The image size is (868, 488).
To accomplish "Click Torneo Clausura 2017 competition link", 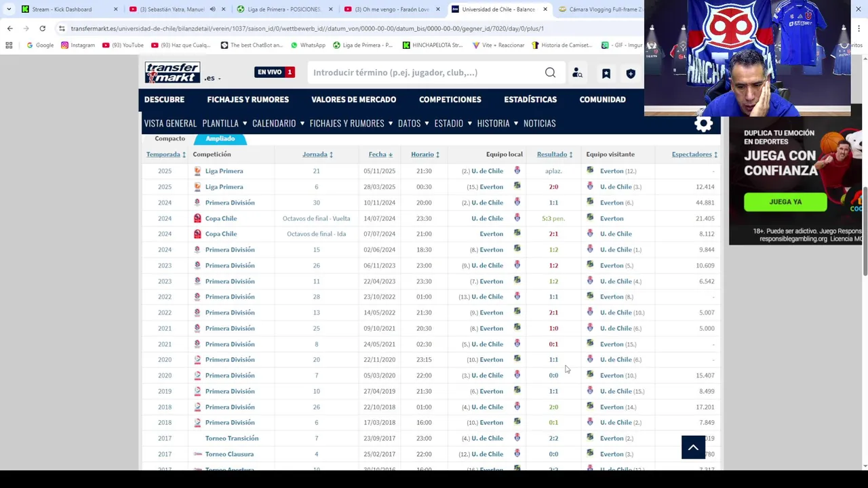I will tap(229, 454).
